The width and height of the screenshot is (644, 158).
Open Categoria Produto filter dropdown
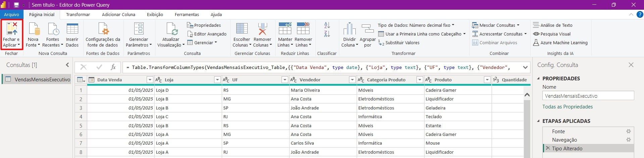[420, 80]
